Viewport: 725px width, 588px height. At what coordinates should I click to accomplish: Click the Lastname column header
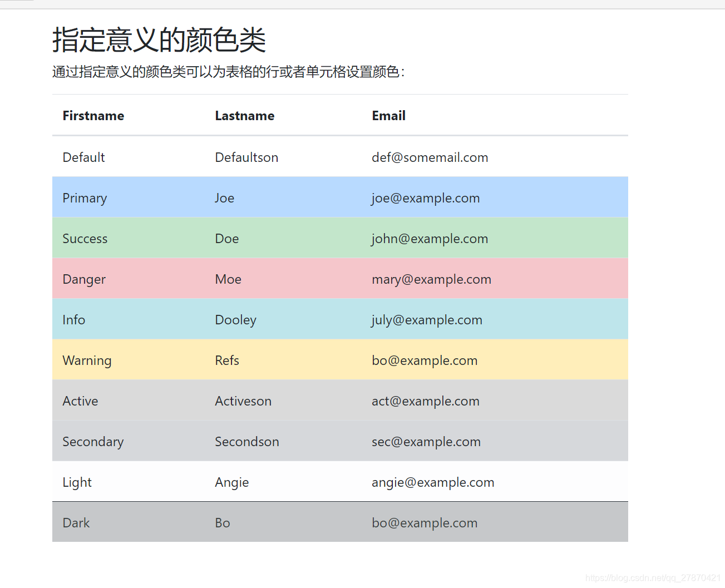(x=245, y=116)
